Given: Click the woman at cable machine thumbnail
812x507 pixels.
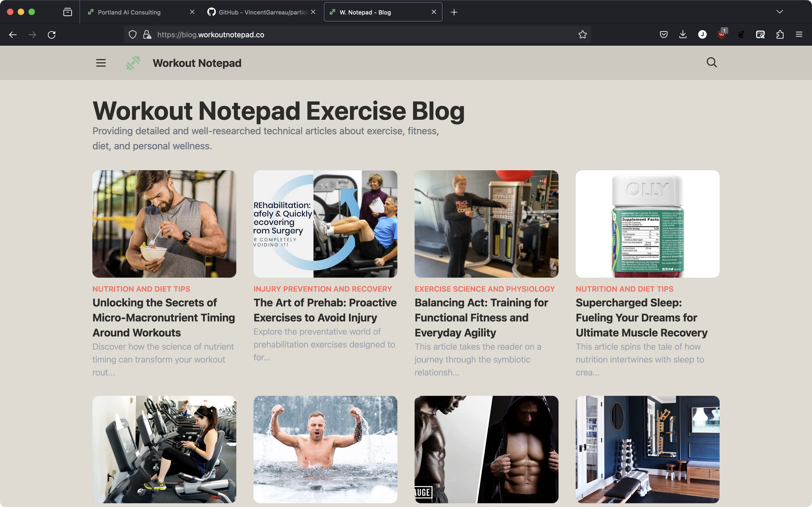Looking at the screenshot, I should tap(487, 224).
